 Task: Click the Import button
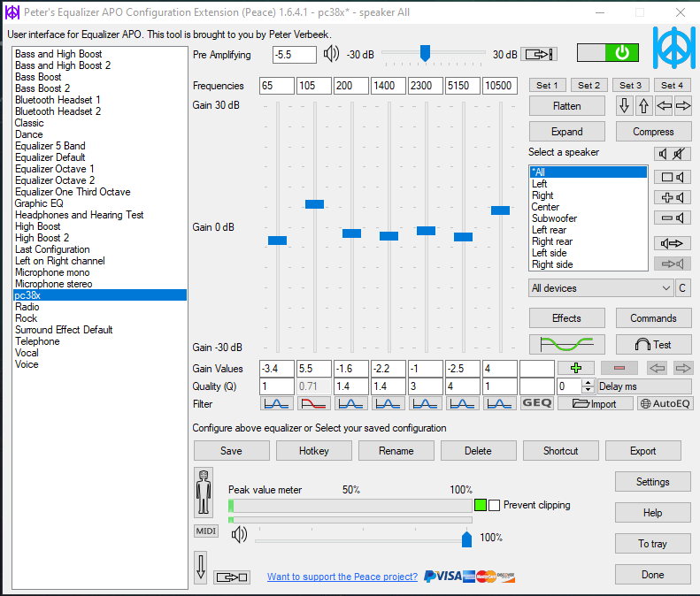(596, 403)
